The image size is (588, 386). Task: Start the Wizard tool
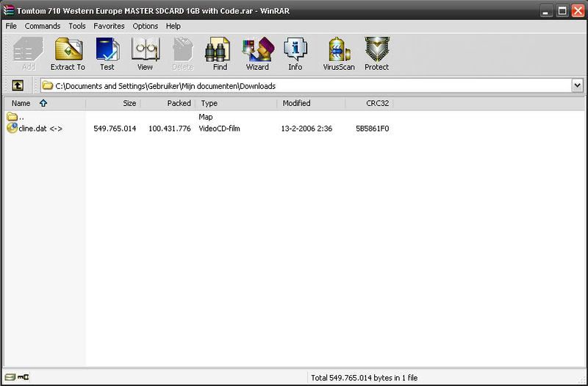coord(257,53)
